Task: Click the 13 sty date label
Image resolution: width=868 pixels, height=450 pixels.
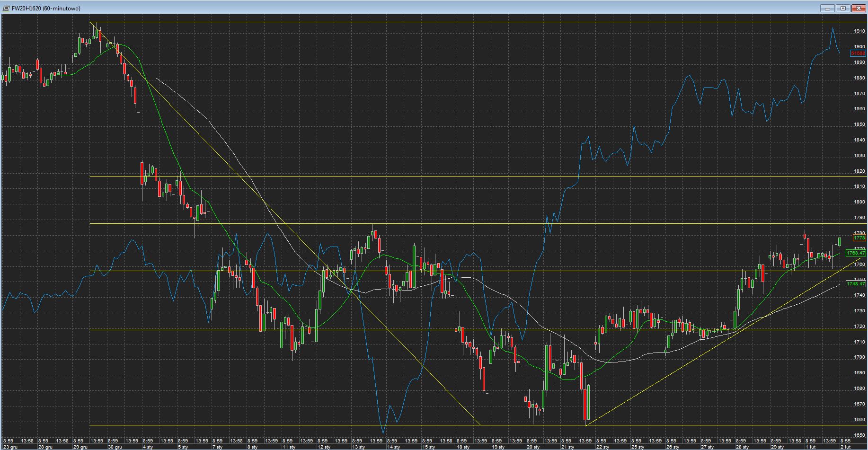Action: (359, 447)
